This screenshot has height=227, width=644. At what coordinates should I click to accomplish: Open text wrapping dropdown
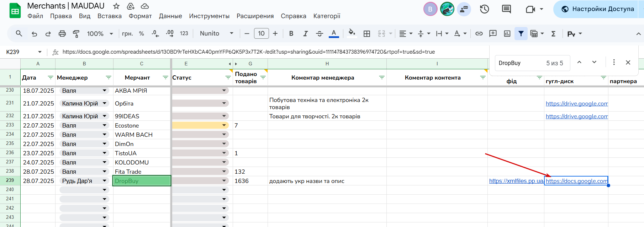442,33
